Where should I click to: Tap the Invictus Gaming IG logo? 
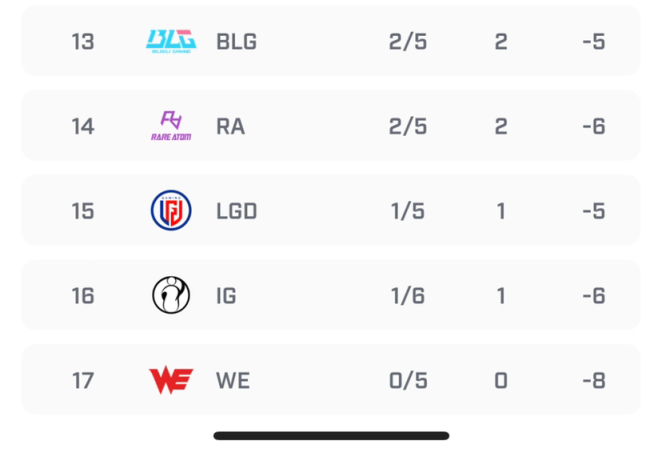[171, 295]
